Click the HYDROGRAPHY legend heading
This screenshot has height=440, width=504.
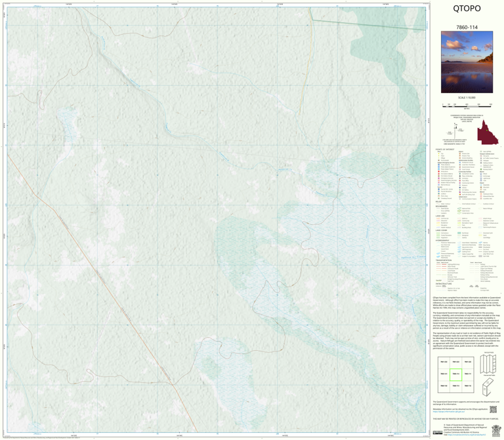pos(442,240)
